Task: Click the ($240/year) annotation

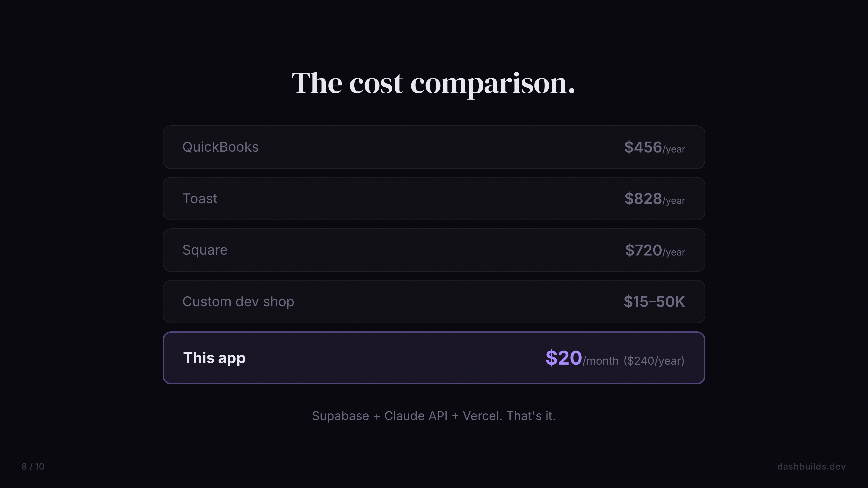Action: 654,361
